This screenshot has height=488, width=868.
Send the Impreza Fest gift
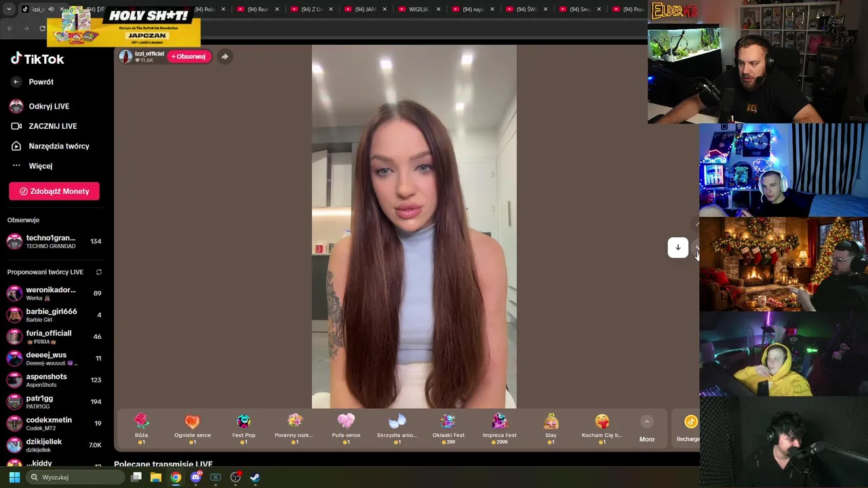500,429
